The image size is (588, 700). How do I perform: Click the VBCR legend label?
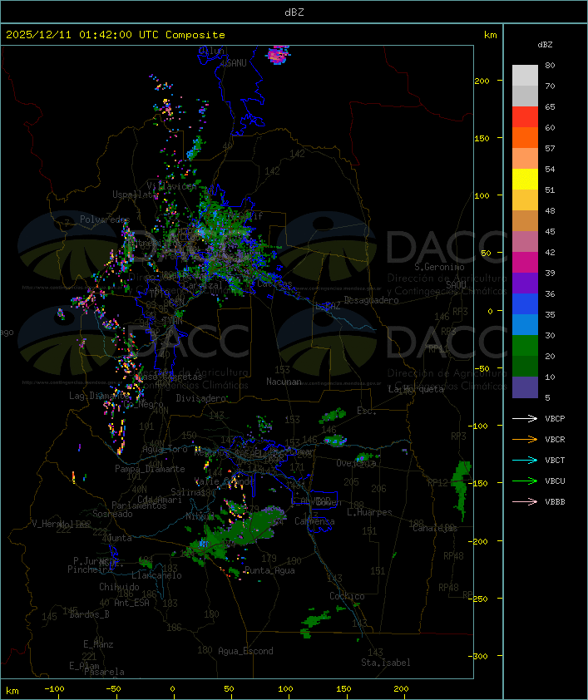pyautogui.click(x=555, y=439)
